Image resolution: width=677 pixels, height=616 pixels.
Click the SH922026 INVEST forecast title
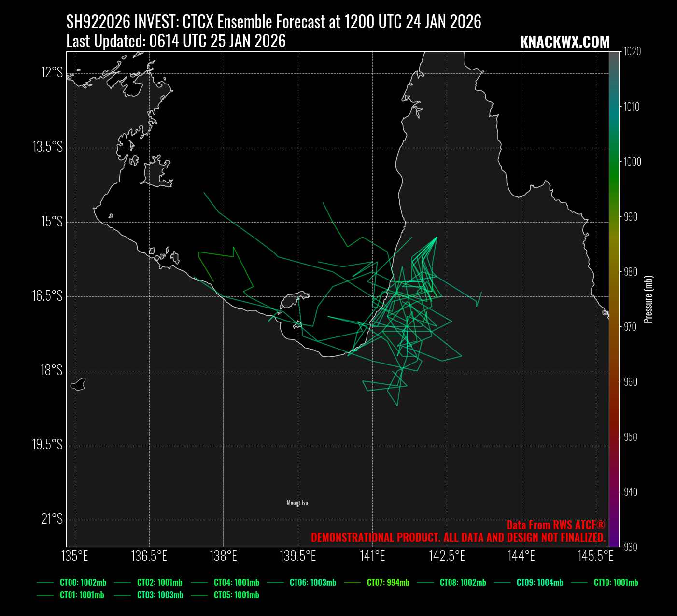coord(274,22)
